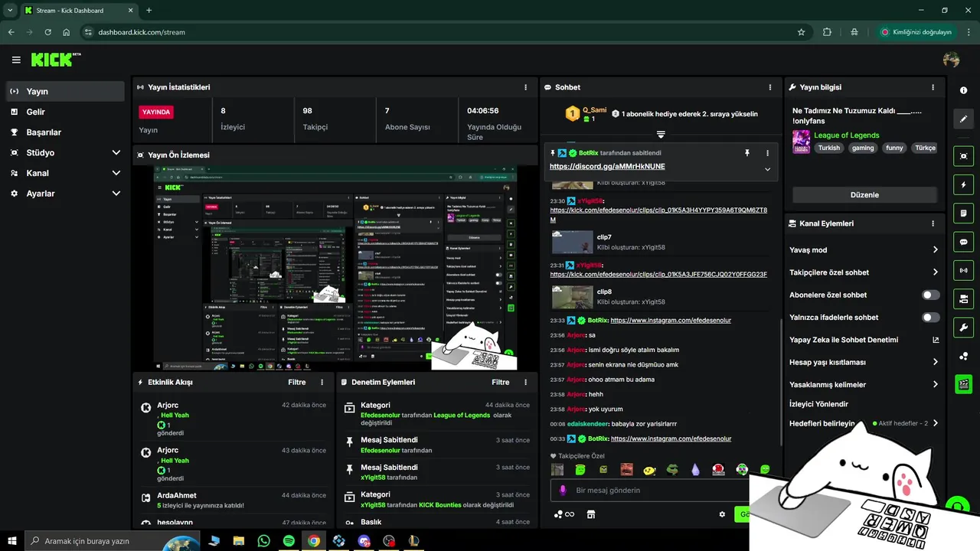This screenshot has height=551, width=980.
Task: Open Takipçilere özel sohbet options arrow
Action: click(935, 272)
